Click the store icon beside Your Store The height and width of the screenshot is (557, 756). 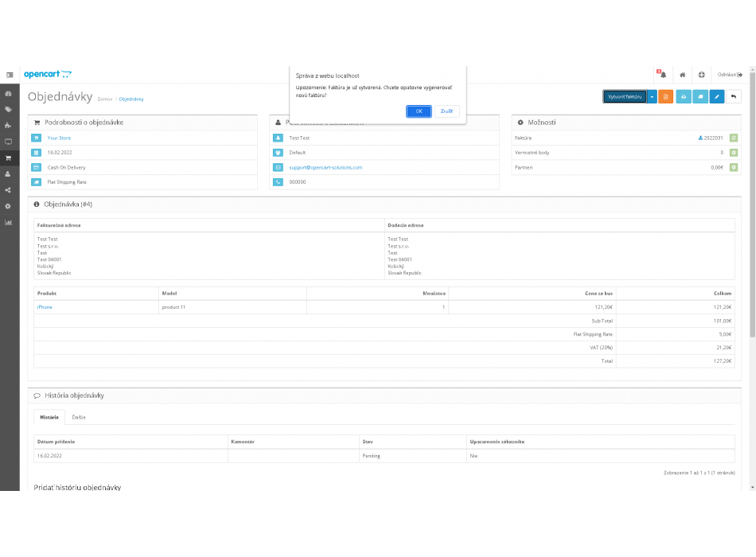36,138
